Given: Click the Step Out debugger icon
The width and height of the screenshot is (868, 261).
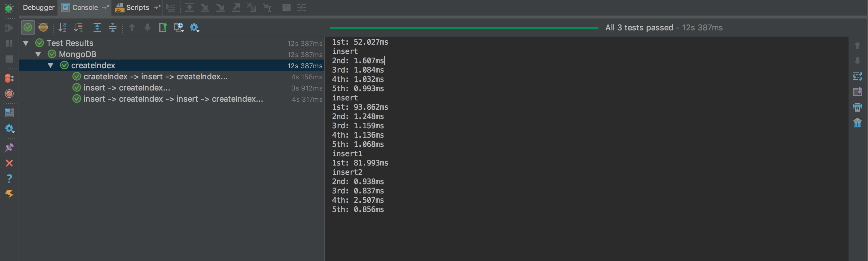Looking at the screenshot, I should pyautogui.click(x=236, y=8).
